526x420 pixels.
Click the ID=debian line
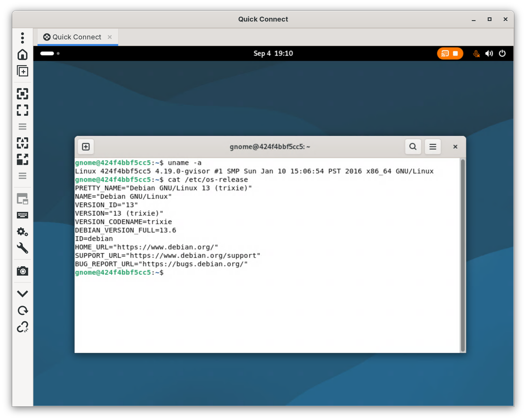pyautogui.click(x=94, y=239)
